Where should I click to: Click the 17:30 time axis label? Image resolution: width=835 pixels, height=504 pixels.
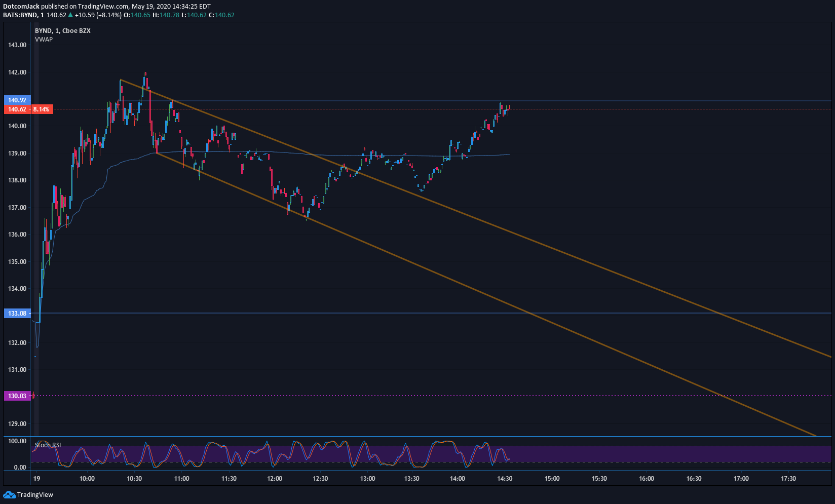[788, 479]
